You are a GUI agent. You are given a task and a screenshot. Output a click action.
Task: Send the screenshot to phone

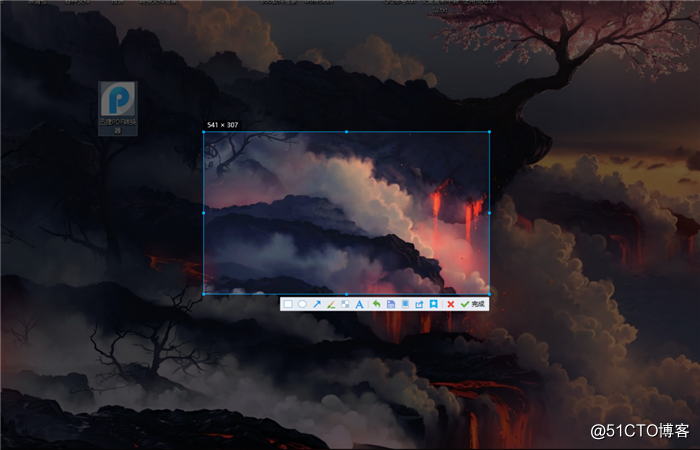[x=405, y=304]
